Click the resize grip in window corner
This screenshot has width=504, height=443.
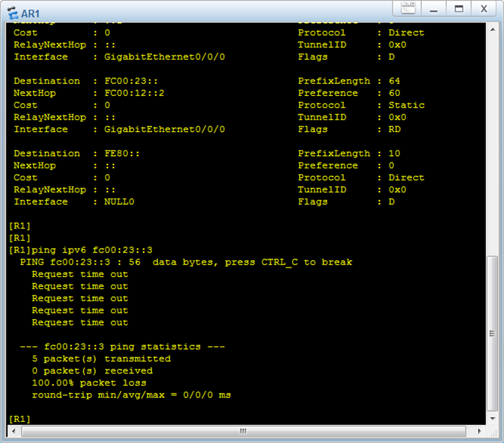tap(493, 433)
